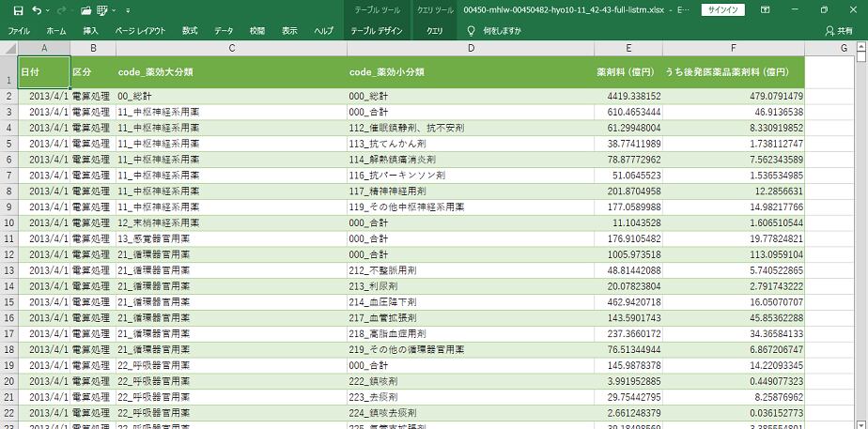Switch to the クエリ (Query) tab
868x429 pixels.
[435, 30]
